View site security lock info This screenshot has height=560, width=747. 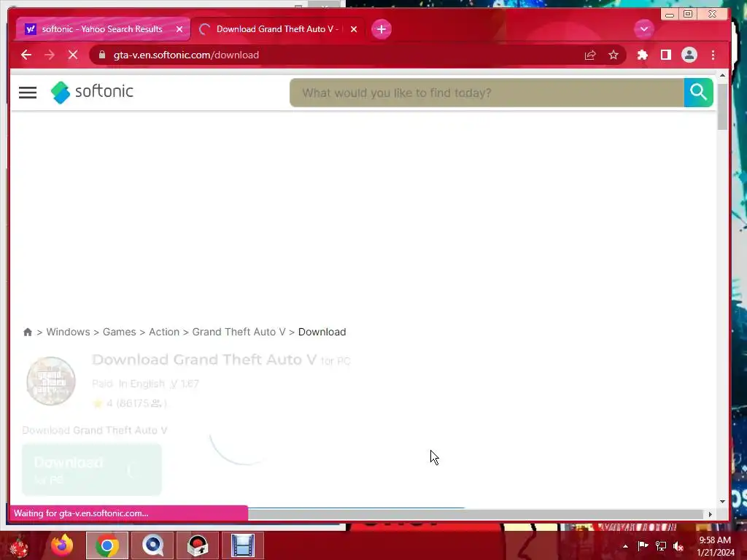pyautogui.click(x=102, y=55)
